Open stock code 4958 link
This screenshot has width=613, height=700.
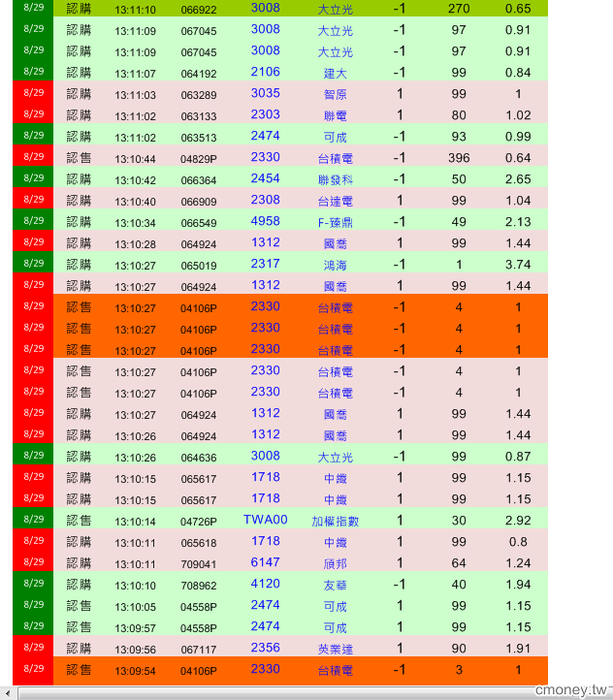click(265, 221)
